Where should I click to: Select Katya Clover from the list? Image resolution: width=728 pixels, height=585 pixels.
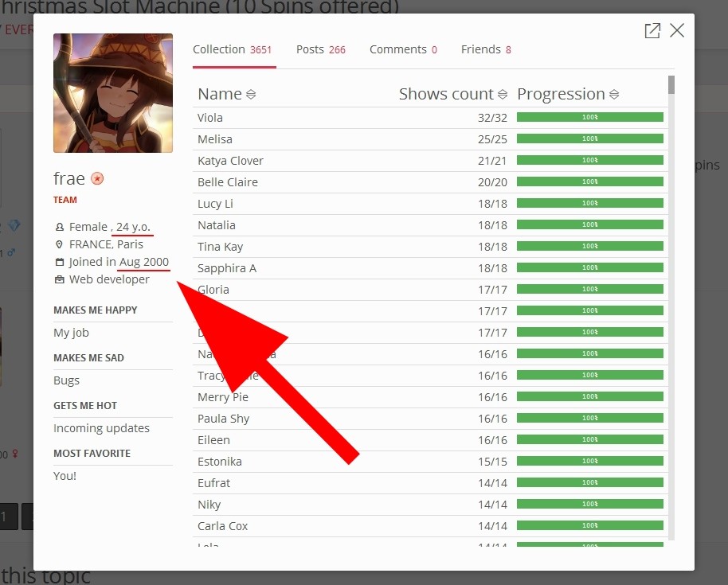[230, 161]
